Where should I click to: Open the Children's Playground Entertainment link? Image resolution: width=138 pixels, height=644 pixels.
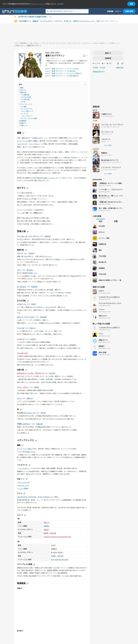57,537
